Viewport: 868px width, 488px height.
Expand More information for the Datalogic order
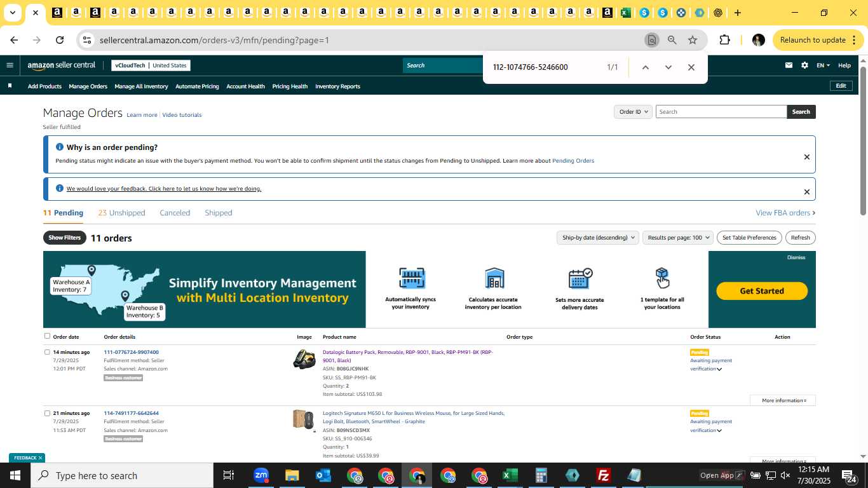tap(783, 400)
